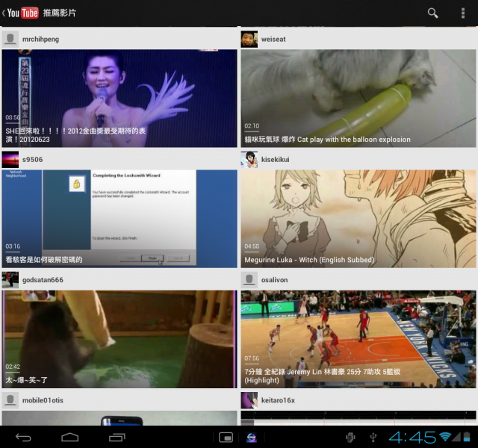
Task: Play the cat with balloon explosion video
Action: pos(358,98)
